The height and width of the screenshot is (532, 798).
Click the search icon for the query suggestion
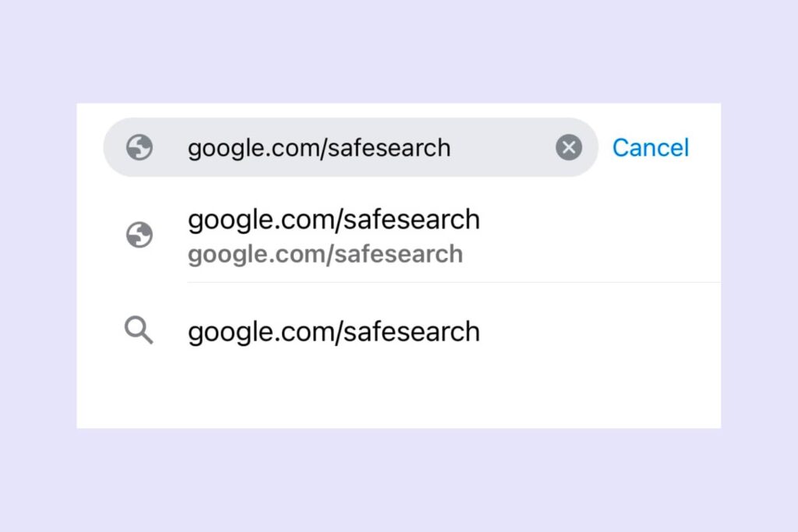pos(139,331)
